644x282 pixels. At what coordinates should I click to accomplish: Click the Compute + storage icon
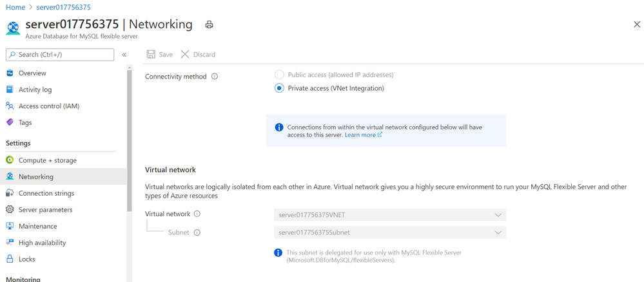point(10,160)
